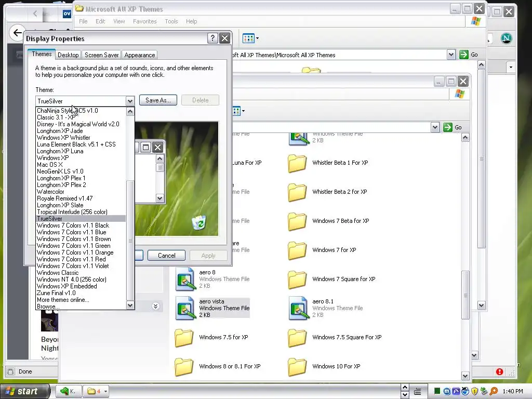The image size is (532, 399).
Task: Click the theme address path field
Action: pos(339,55)
